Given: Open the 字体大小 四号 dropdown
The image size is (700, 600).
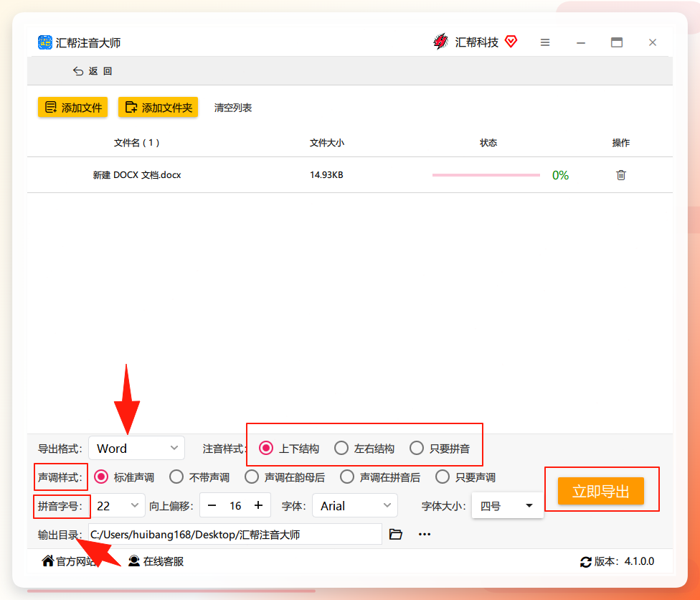Looking at the screenshot, I should tap(508, 506).
